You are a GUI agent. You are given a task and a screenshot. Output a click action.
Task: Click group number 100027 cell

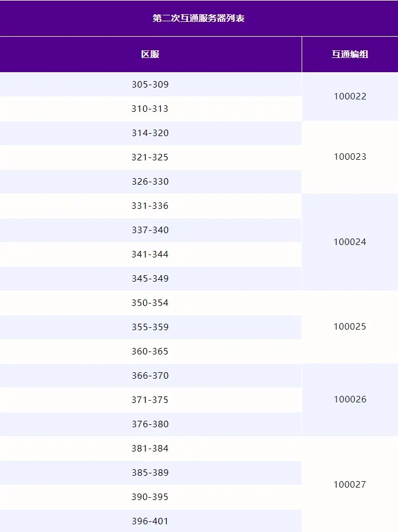[x=350, y=484]
